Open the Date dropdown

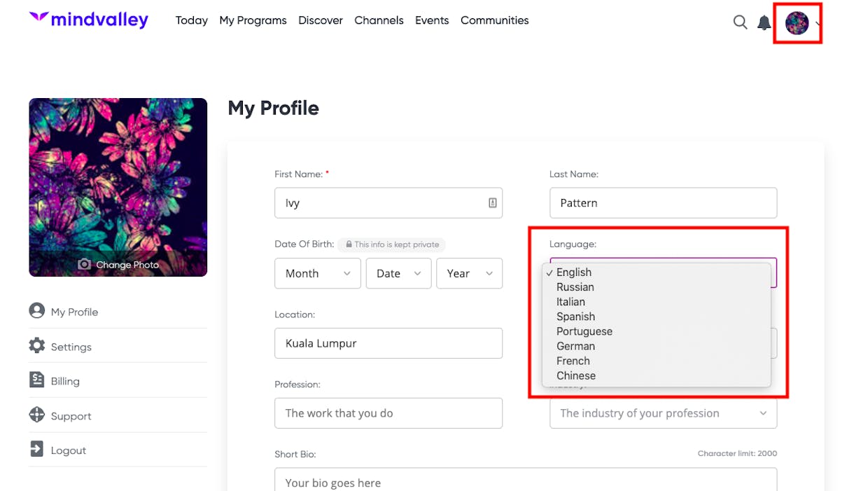398,273
